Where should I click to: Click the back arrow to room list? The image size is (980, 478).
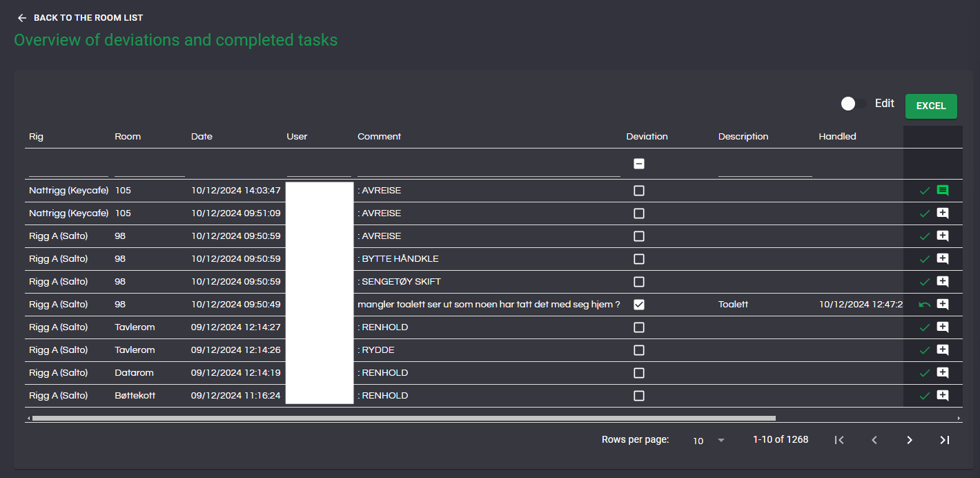coord(22,18)
